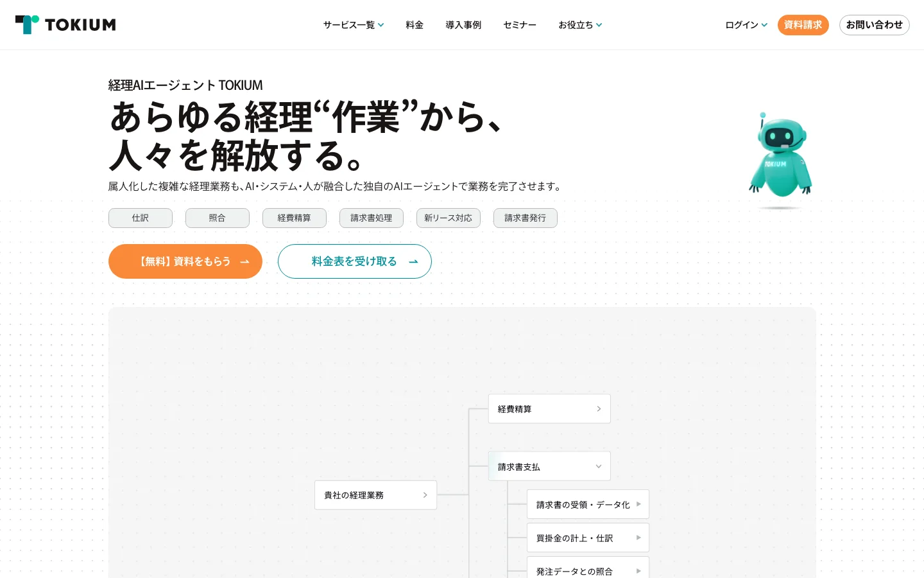This screenshot has width=924, height=578.
Task: Click the triangle icon on 発注データとの照合
Action: 638,571
